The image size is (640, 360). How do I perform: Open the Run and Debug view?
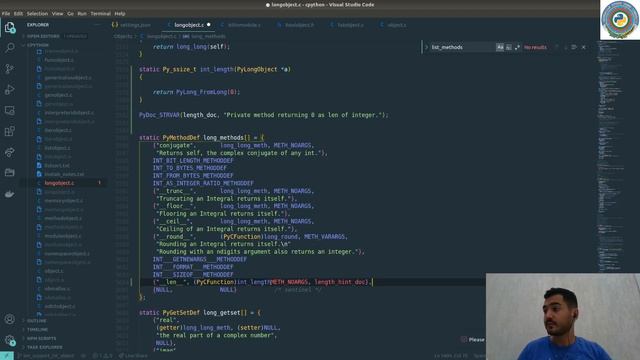pos(10,89)
